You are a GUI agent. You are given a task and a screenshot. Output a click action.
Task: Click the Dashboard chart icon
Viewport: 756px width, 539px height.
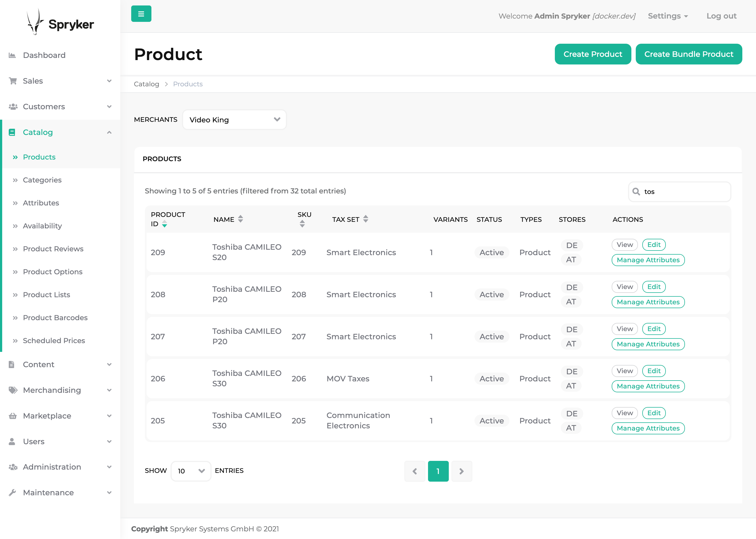click(x=12, y=55)
